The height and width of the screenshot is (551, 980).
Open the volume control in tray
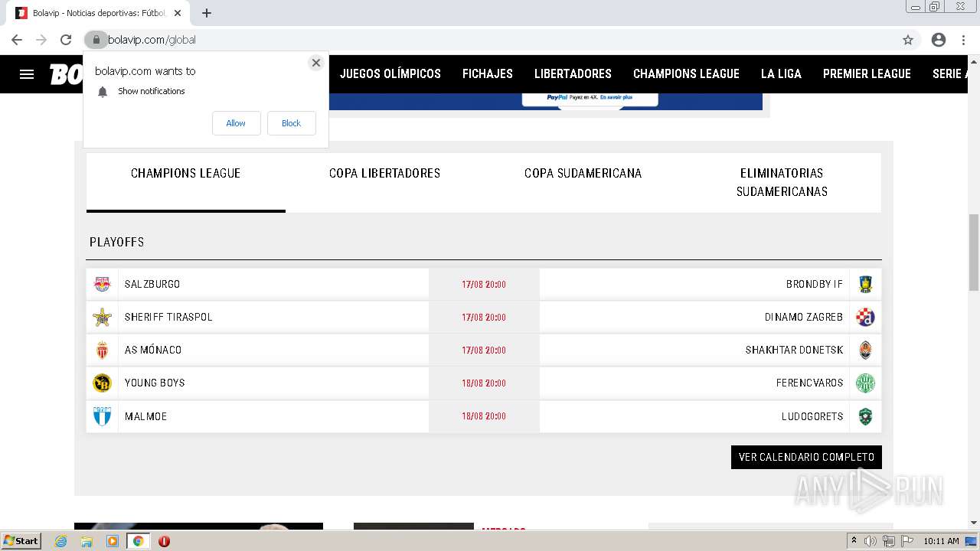pos(871,541)
